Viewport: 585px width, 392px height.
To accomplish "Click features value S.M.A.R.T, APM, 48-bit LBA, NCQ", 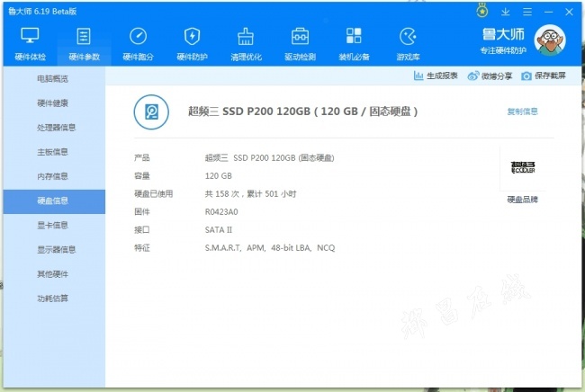I will (270, 248).
